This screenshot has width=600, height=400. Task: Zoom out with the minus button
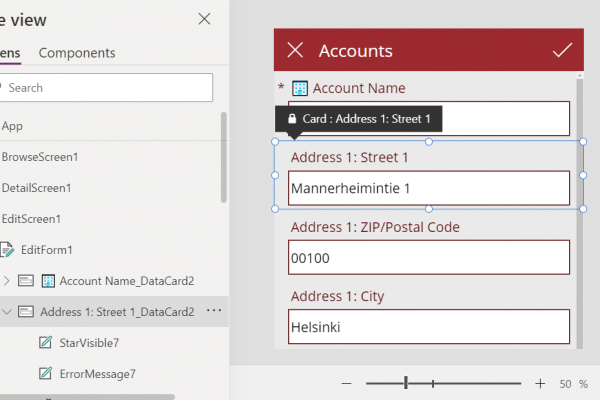pyautogui.click(x=347, y=383)
